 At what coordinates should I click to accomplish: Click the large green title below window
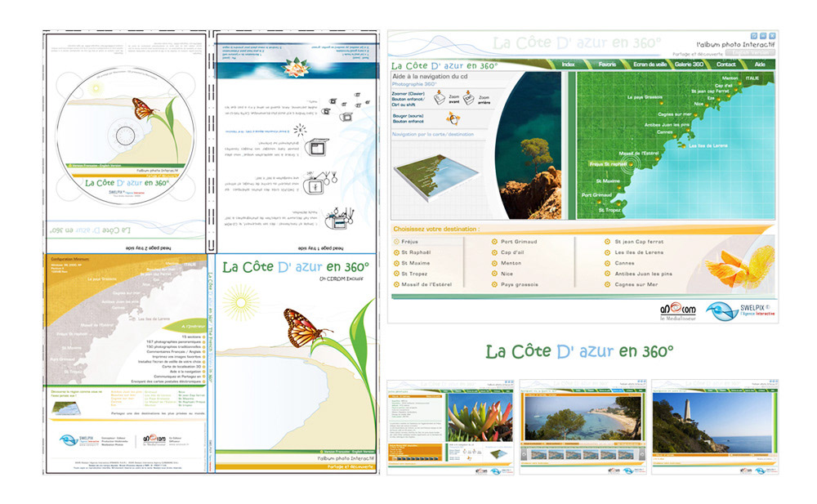click(x=579, y=351)
